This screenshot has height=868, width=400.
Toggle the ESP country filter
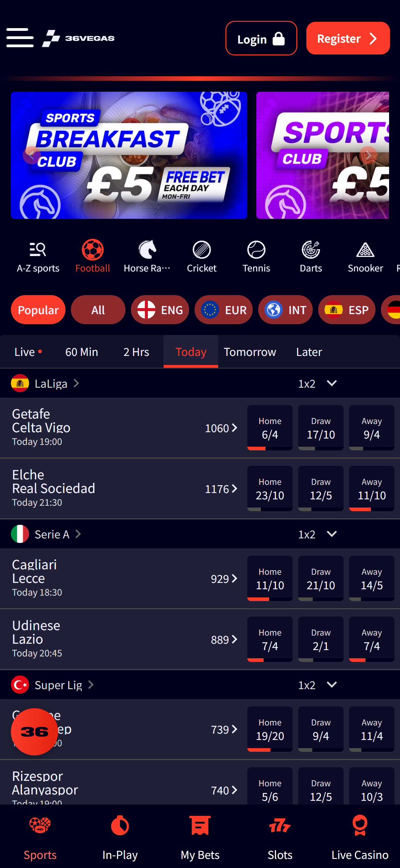[x=347, y=310]
